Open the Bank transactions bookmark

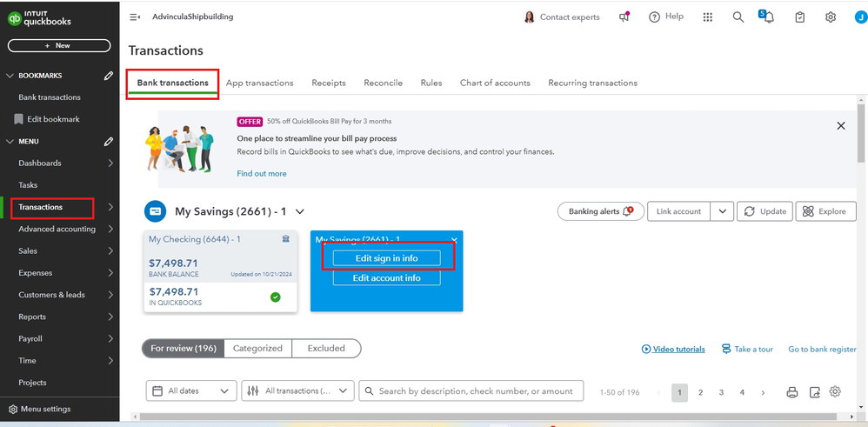50,97
